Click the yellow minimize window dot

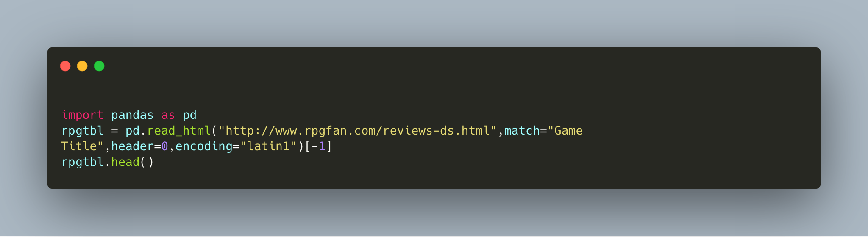82,66
